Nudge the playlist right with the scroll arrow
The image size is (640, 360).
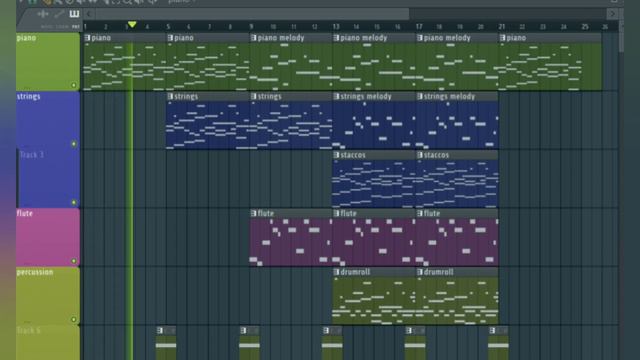pos(612,14)
